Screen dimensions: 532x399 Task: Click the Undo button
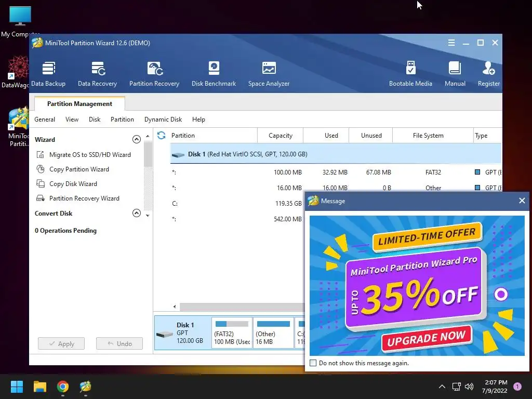click(x=119, y=344)
